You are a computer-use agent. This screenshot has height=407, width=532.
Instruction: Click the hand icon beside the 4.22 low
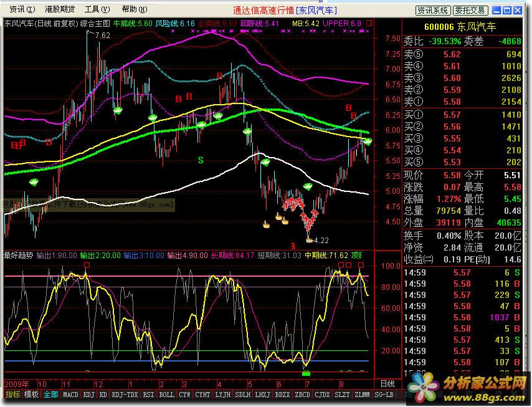309,240
